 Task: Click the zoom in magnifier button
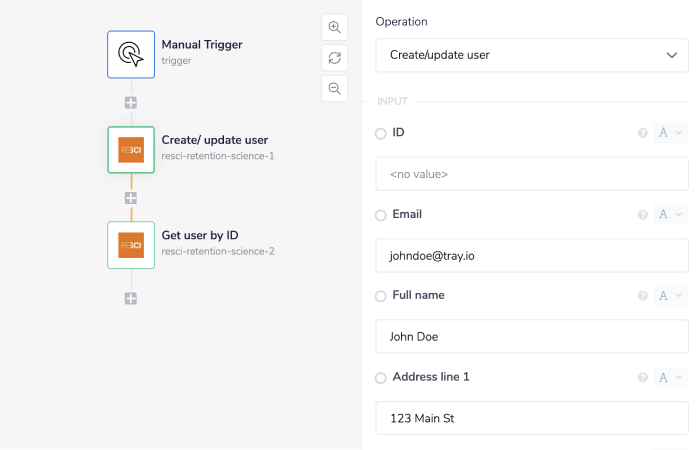tap(335, 28)
